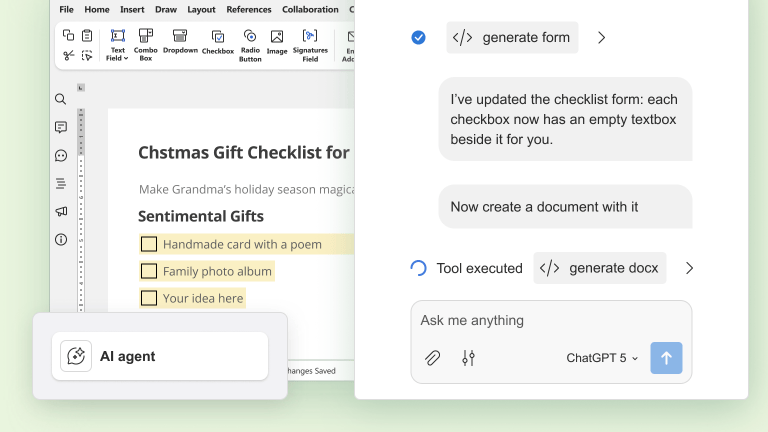
Task: Click the megaphone feedback icon
Action: [x=61, y=212]
